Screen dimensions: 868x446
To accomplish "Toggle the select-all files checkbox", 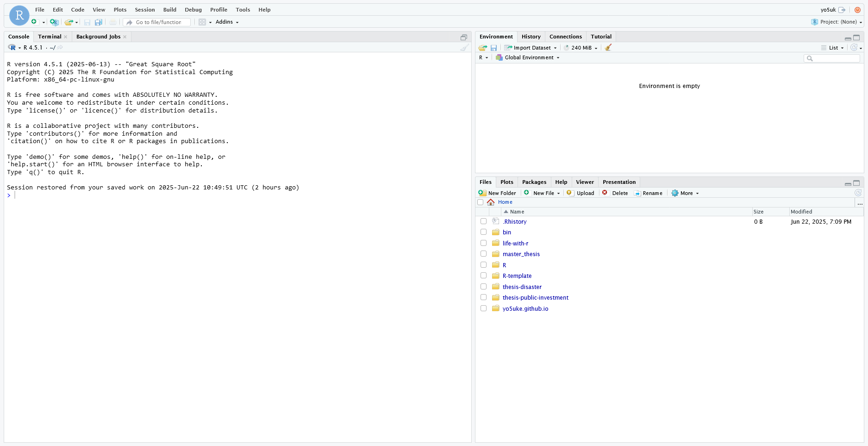I will click(x=480, y=202).
